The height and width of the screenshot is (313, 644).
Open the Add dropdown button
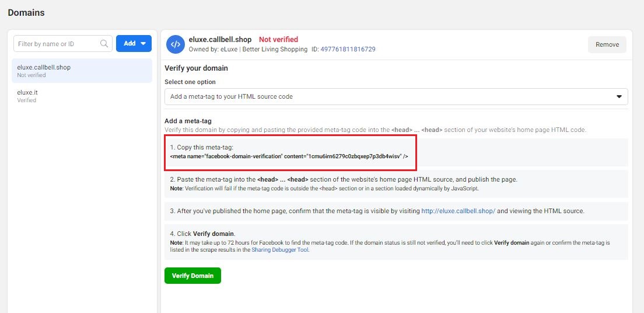(134, 43)
